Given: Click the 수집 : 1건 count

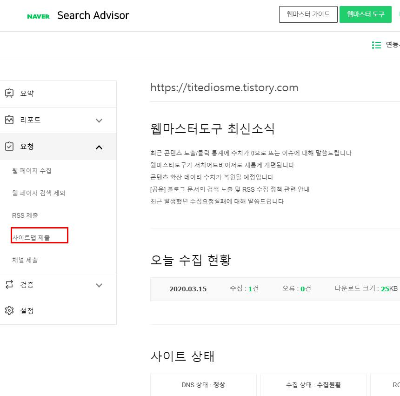Looking at the screenshot, I should click(x=244, y=288).
